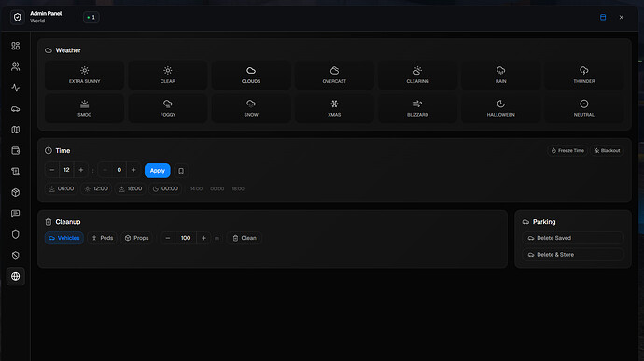644x361 pixels.
Task: Click the Admin Panel shield logo
Action: [17, 17]
